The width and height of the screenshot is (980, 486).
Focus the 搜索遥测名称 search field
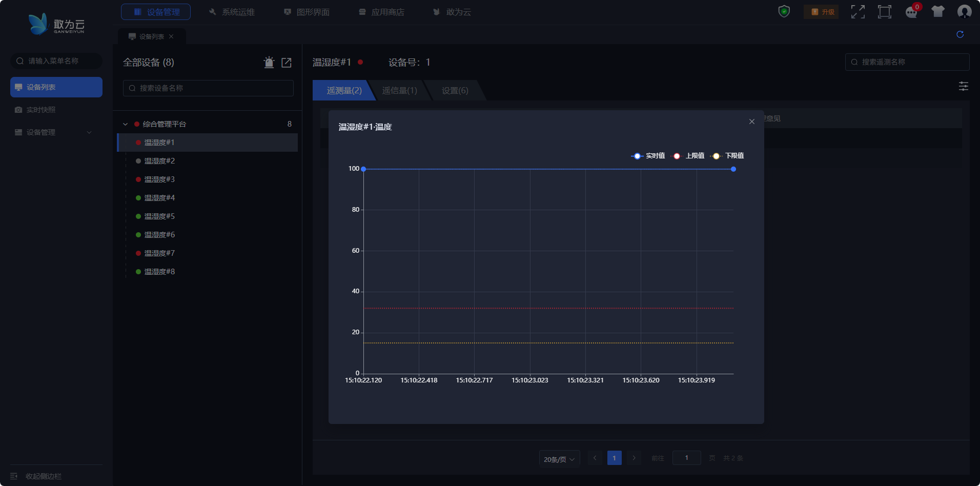tap(907, 62)
